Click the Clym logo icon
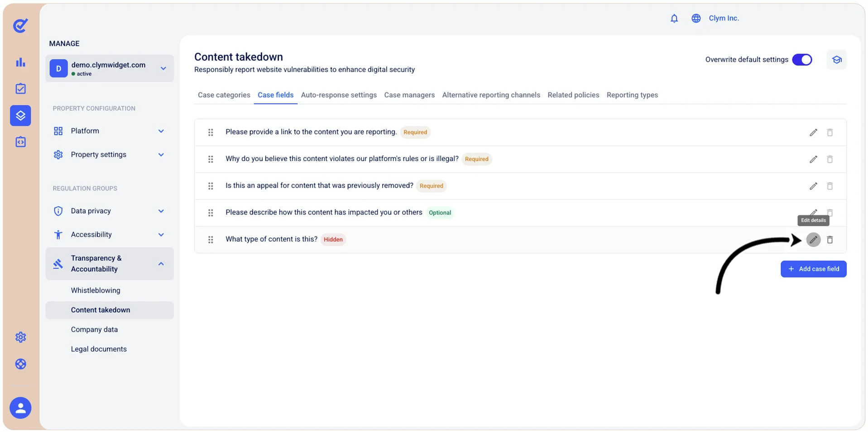 (20, 26)
